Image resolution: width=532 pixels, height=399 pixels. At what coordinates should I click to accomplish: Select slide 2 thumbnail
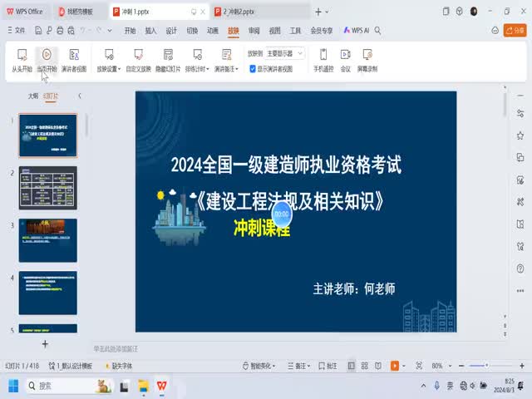48,188
